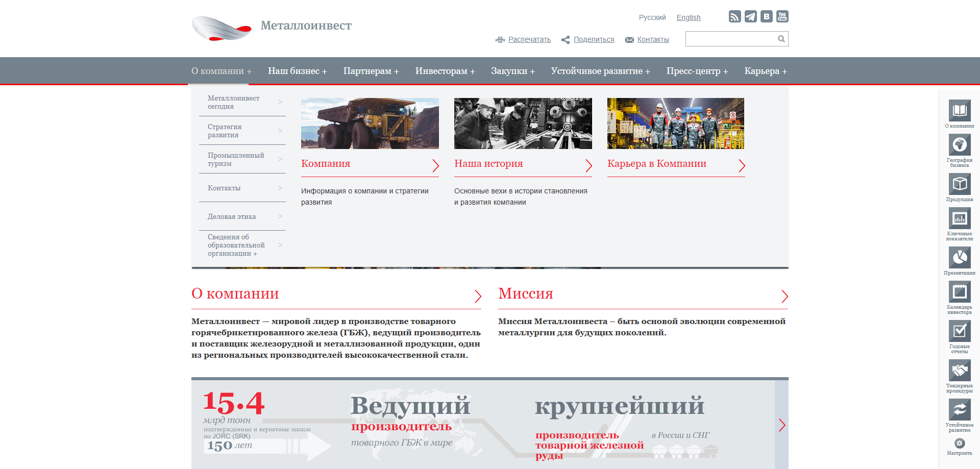Screen dimensions: 980x469
Task: Expand the Инвесторам navigation menu
Action: click(445, 71)
